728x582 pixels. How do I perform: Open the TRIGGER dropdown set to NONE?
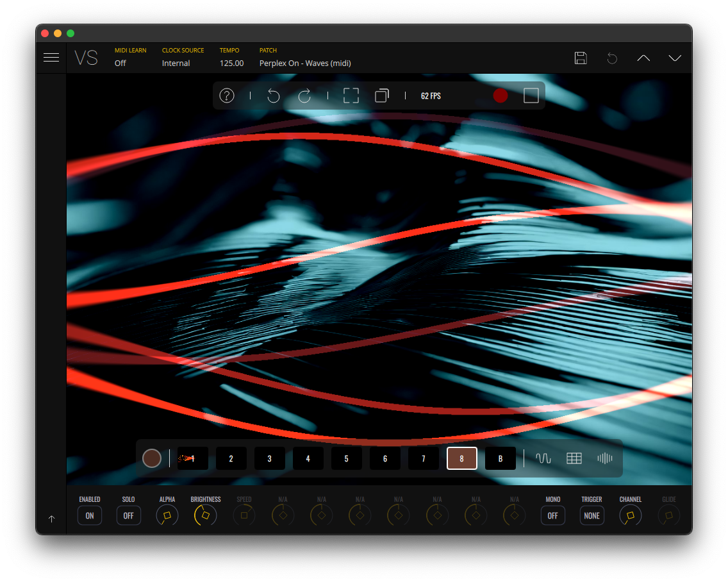coord(592,515)
